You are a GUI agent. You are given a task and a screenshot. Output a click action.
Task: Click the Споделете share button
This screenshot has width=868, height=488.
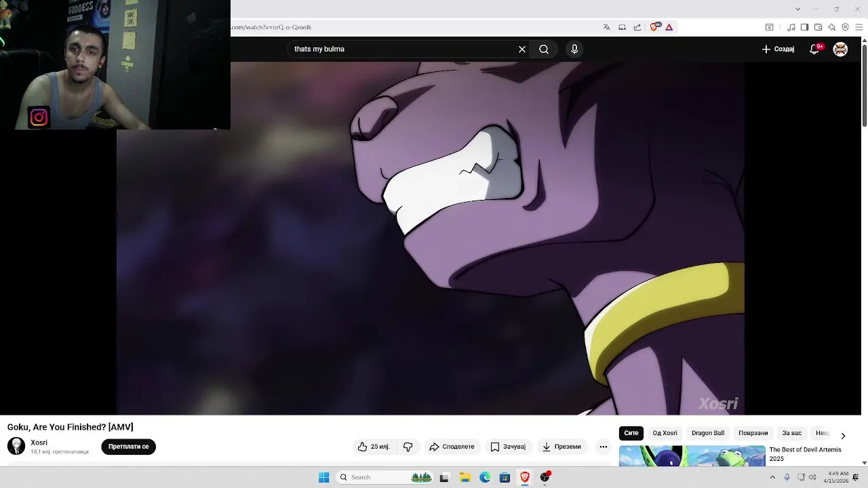point(452,447)
